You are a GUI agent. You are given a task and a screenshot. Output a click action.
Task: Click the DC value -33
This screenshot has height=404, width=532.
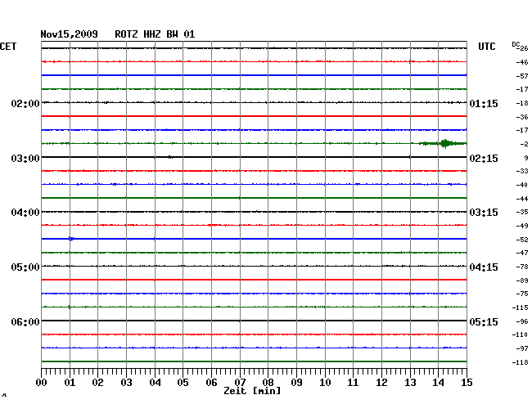coord(522,171)
